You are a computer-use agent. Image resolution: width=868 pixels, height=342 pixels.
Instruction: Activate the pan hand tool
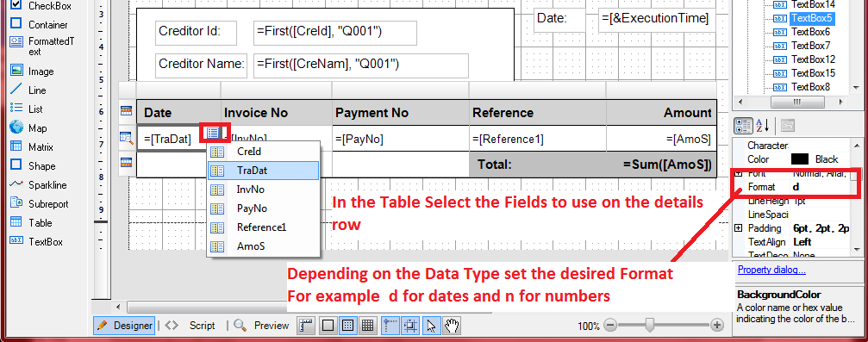click(452, 326)
